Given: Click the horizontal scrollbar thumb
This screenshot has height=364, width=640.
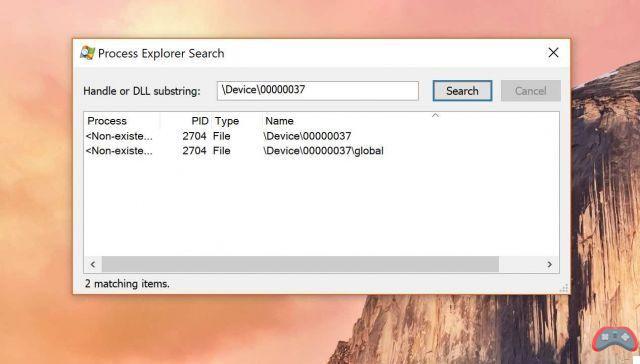Looking at the screenshot, I should 300,264.
